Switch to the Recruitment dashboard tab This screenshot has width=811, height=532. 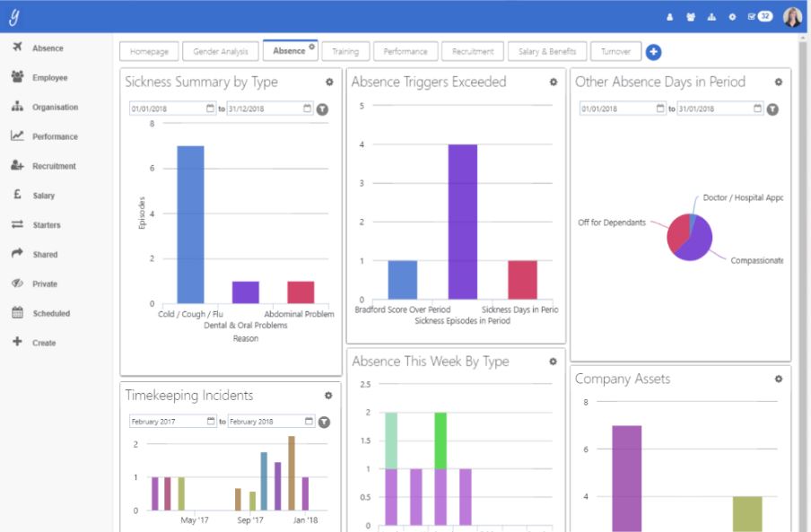pyautogui.click(x=473, y=51)
